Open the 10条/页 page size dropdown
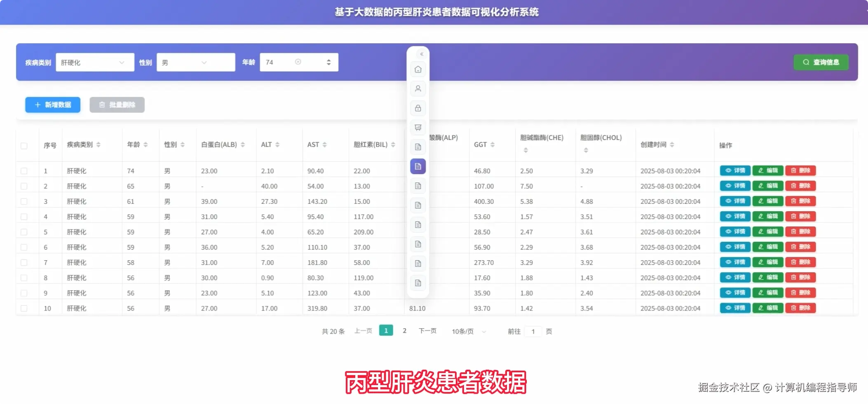Screen dimensions: 868x404 (x=469, y=331)
